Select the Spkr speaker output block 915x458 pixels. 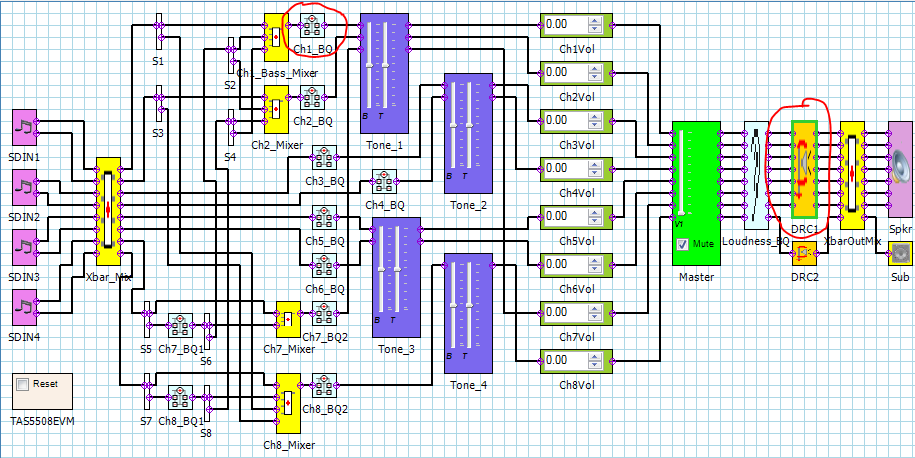900,169
